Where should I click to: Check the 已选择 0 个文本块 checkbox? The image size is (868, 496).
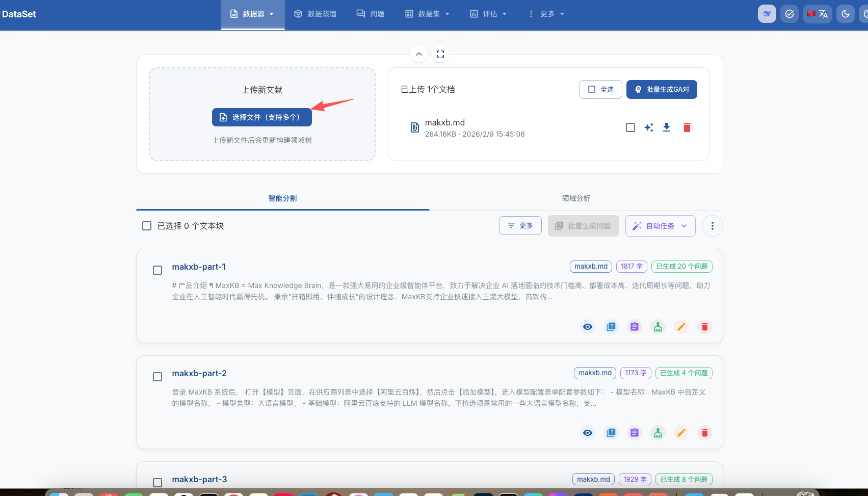click(x=147, y=226)
